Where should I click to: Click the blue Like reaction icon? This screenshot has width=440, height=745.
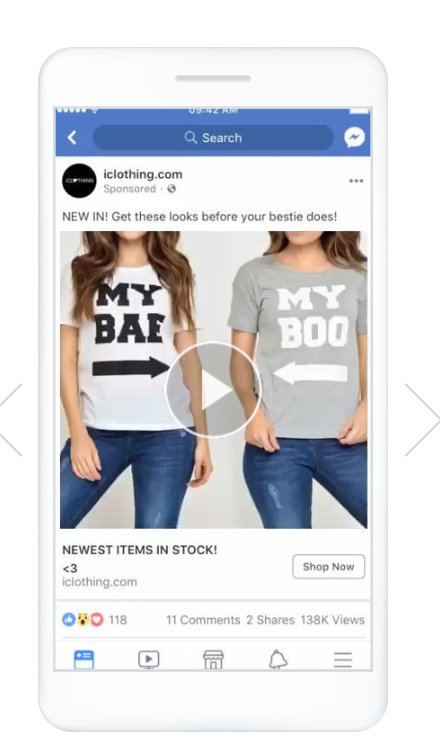pos(69,620)
